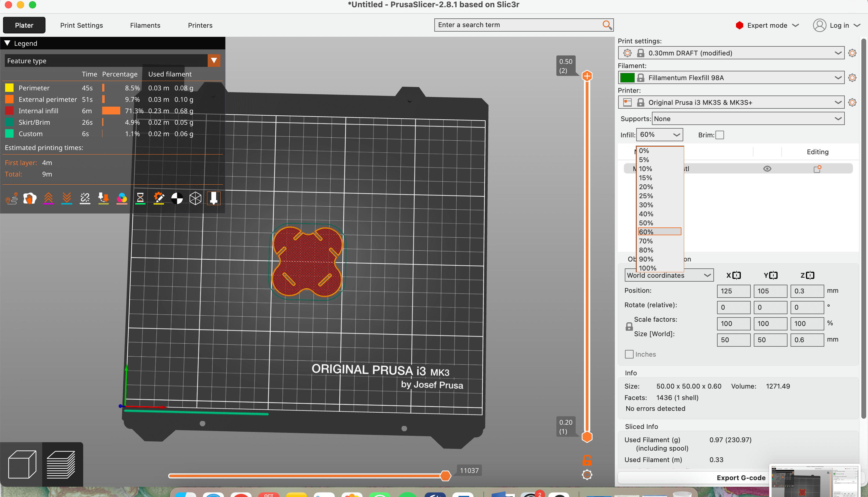Toggle Tool marker nozzle icon
This screenshot has width=868, height=497.
click(214, 198)
